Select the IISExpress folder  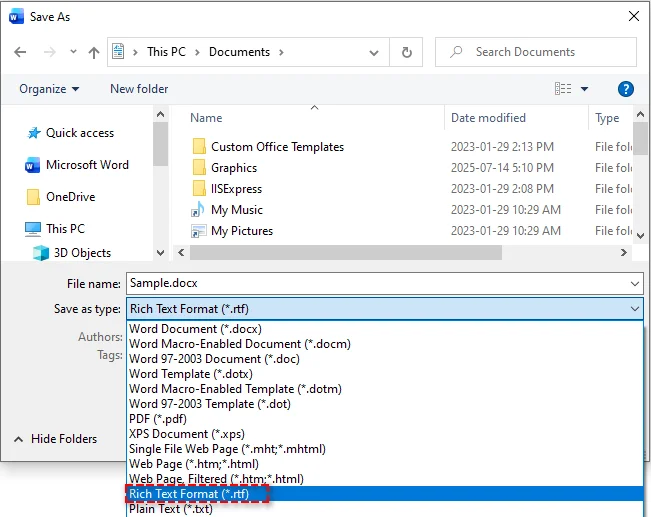[236, 189]
